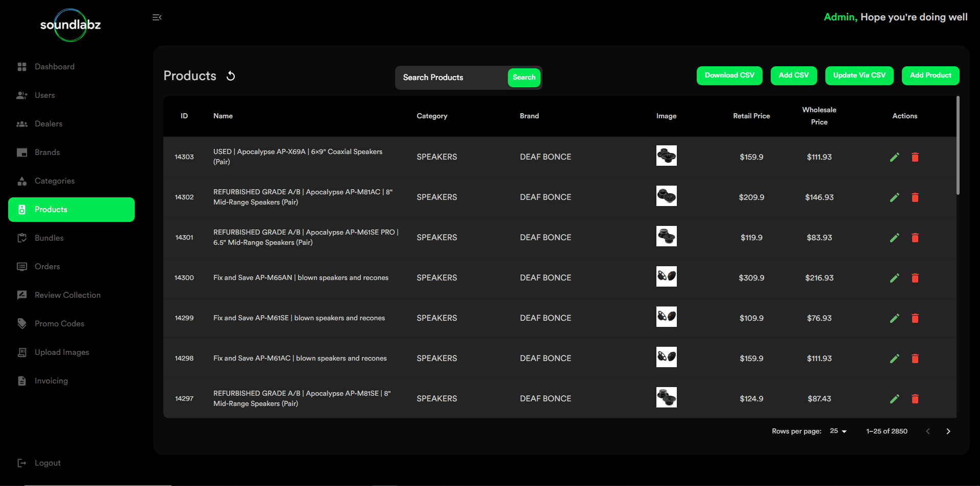Viewport: 980px width, 486px height.
Task: Open image thumbnail for product 14299
Action: 666,317
